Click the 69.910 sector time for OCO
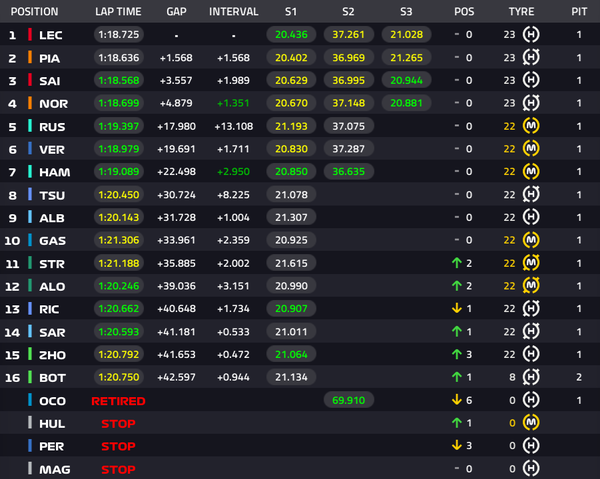 coord(349,400)
